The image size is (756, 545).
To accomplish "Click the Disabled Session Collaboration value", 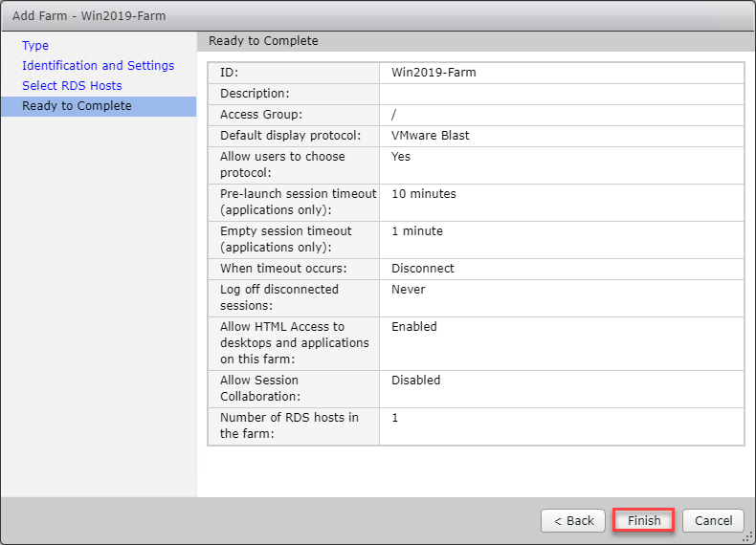I will point(416,380).
